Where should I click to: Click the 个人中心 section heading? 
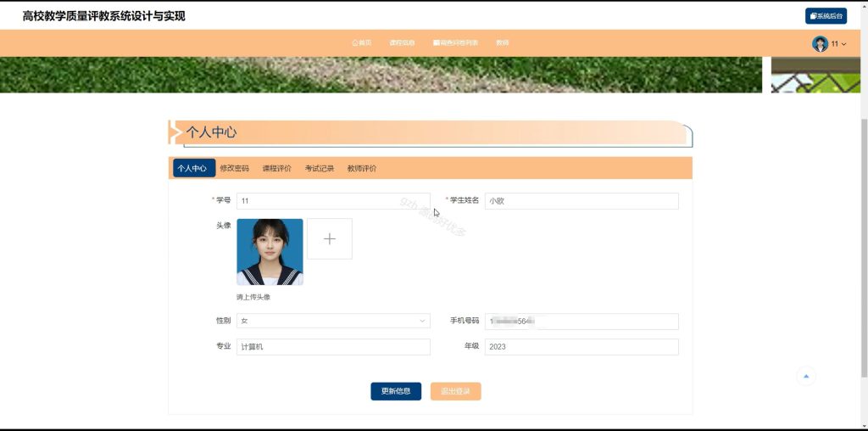(211, 132)
